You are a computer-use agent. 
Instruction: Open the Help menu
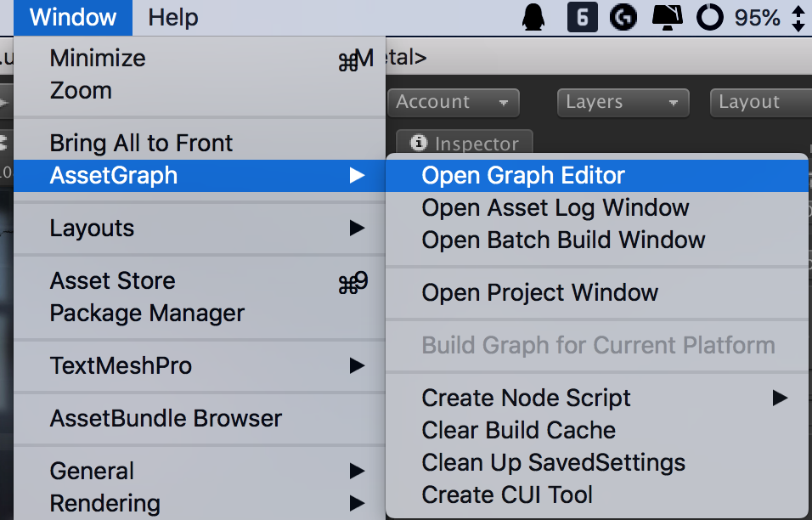click(172, 17)
